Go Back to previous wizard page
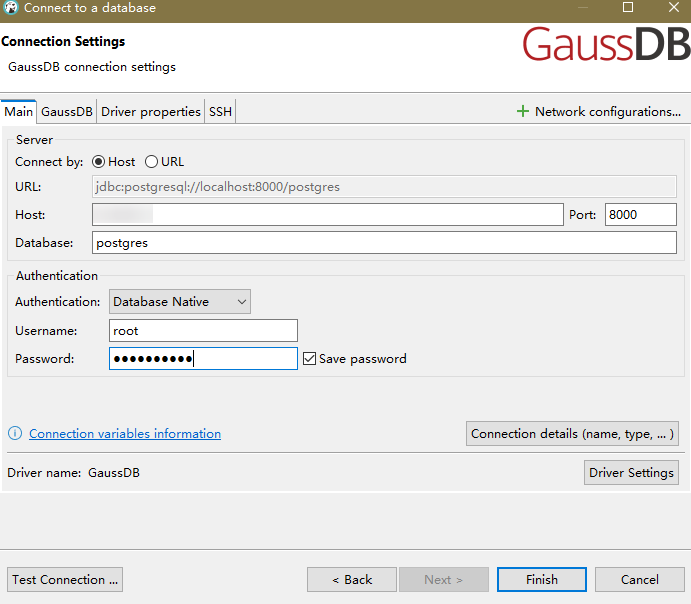 (x=352, y=580)
